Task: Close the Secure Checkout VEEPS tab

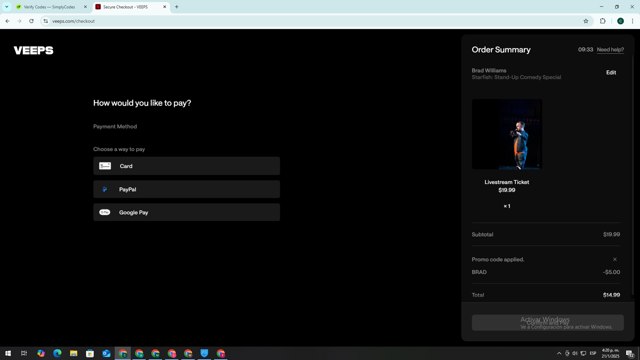Action: click(x=164, y=7)
